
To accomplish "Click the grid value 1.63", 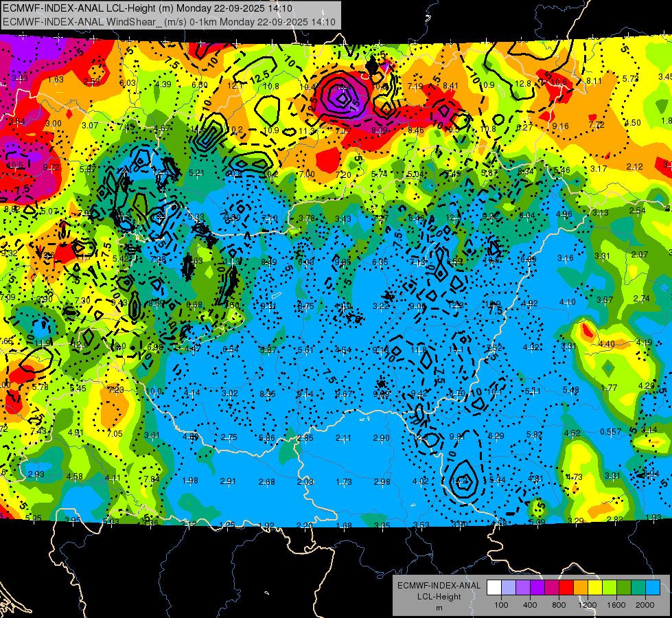I will pos(56,80).
